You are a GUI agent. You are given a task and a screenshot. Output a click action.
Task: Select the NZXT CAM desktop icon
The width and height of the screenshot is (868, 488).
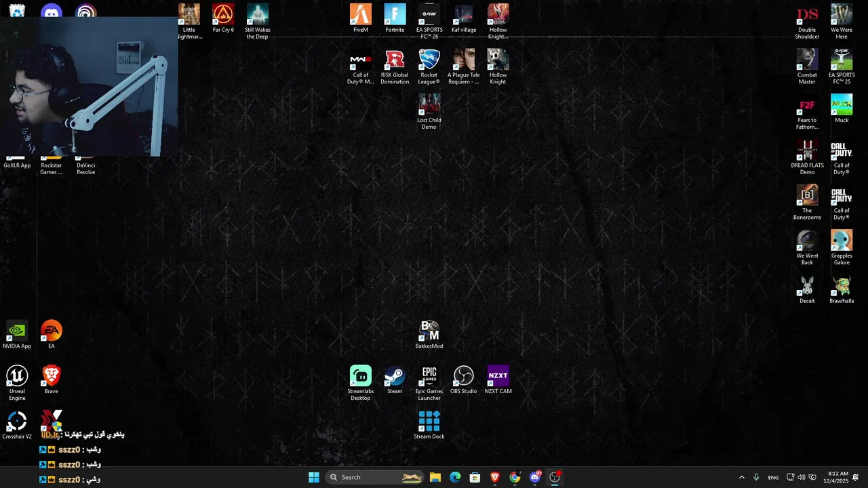coord(498,380)
